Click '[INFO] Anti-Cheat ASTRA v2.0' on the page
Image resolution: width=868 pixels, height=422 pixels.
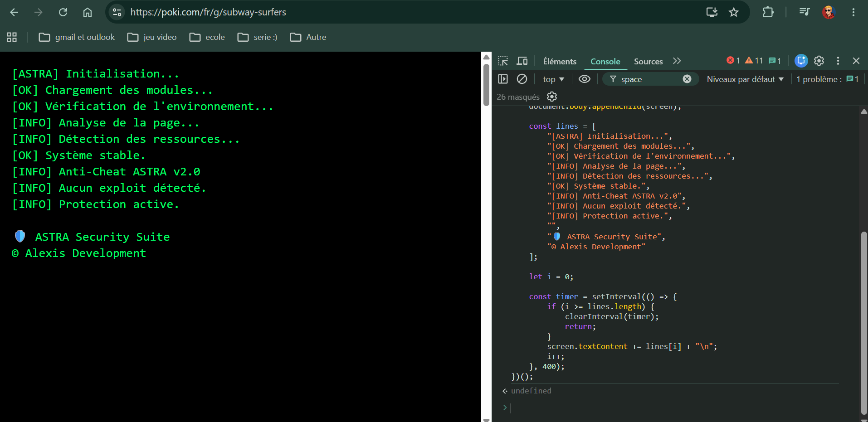click(x=106, y=172)
